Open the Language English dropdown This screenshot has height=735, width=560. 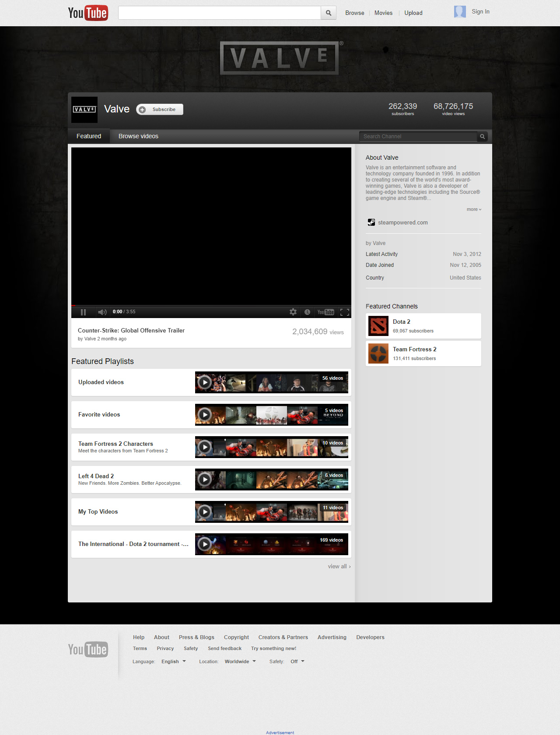pyautogui.click(x=174, y=661)
